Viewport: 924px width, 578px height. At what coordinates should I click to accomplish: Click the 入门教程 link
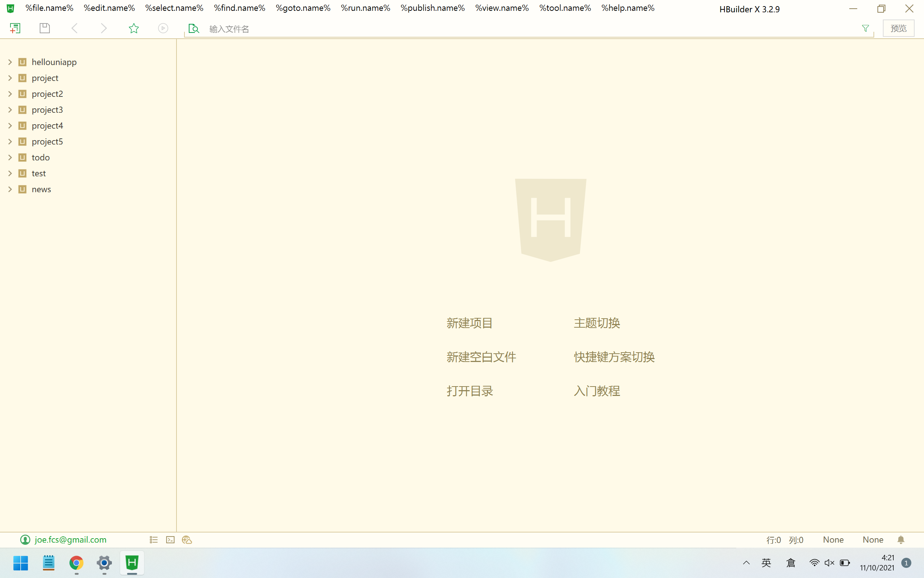click(x=597, y=391)
